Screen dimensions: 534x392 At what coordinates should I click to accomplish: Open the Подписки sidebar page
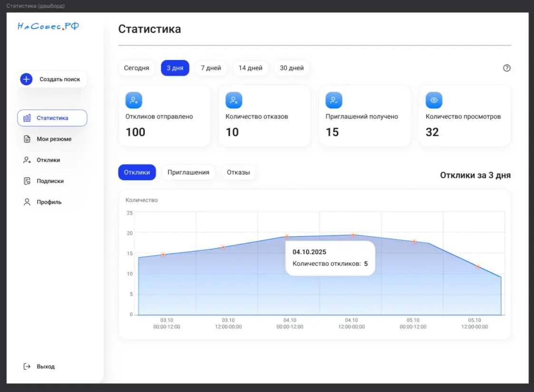(50, 181)
